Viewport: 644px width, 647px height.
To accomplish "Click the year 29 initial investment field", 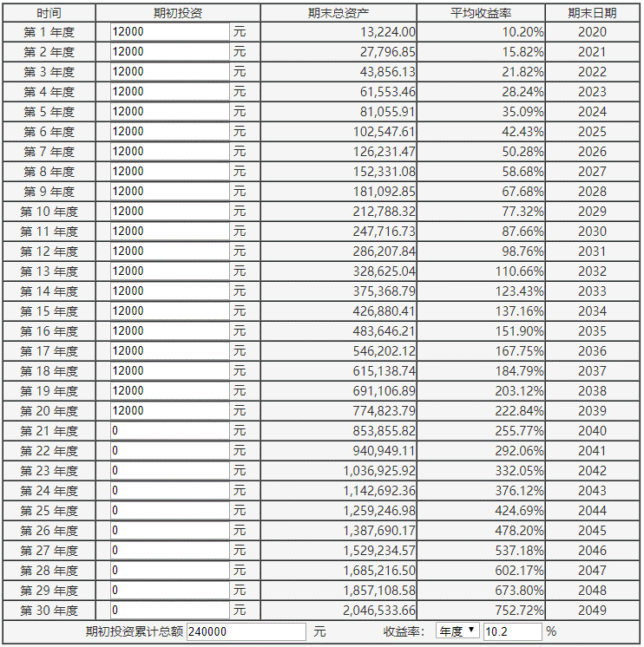I will point(169,590).
